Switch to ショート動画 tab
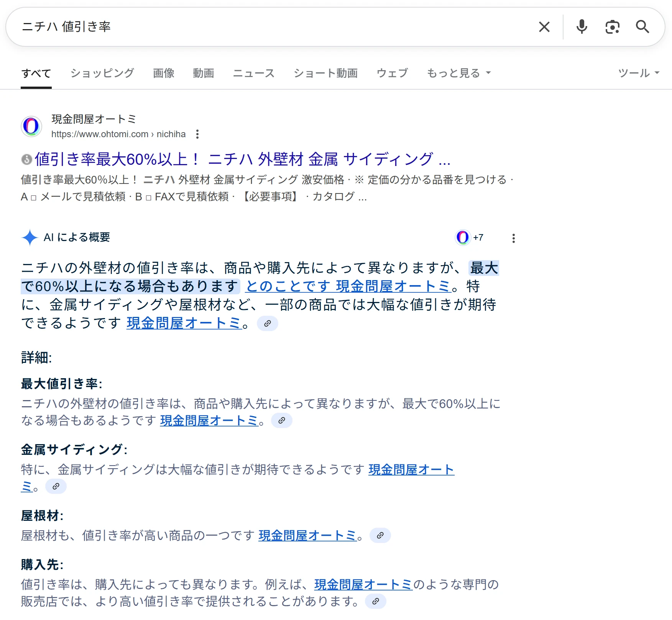 tap(326, 73)
